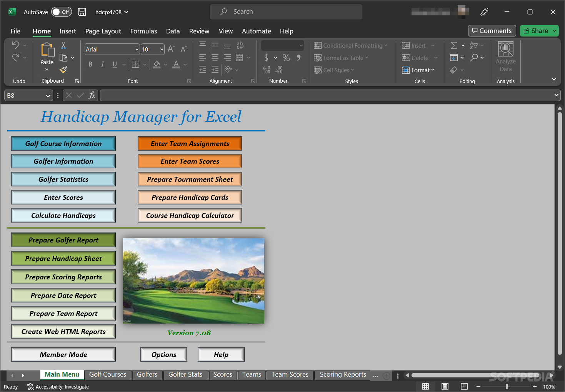Click the Calculate Handicaps button

tap(63, 215)
